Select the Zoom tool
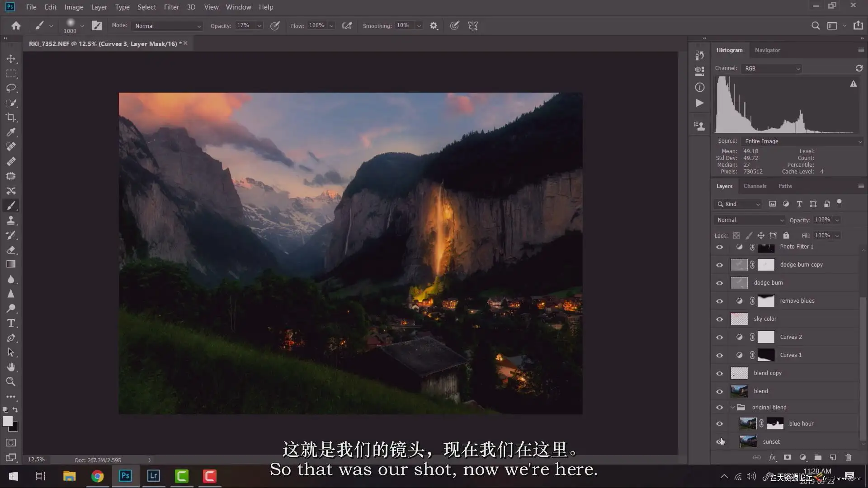Image resolution: width=868 pixels, height=488 pixels. point(11,382)
